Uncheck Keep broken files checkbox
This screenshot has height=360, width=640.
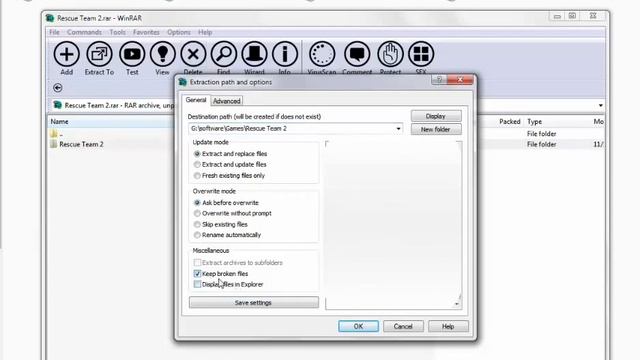pos(197,273)
